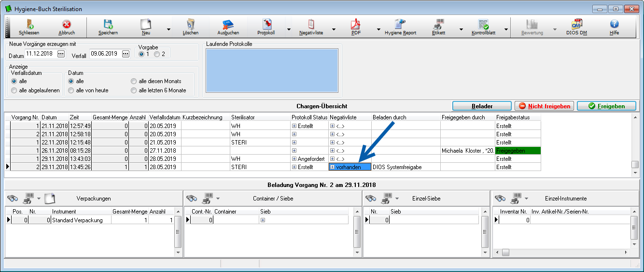
Task: Click the Löschen trash icon
Action: pos(190,24)
